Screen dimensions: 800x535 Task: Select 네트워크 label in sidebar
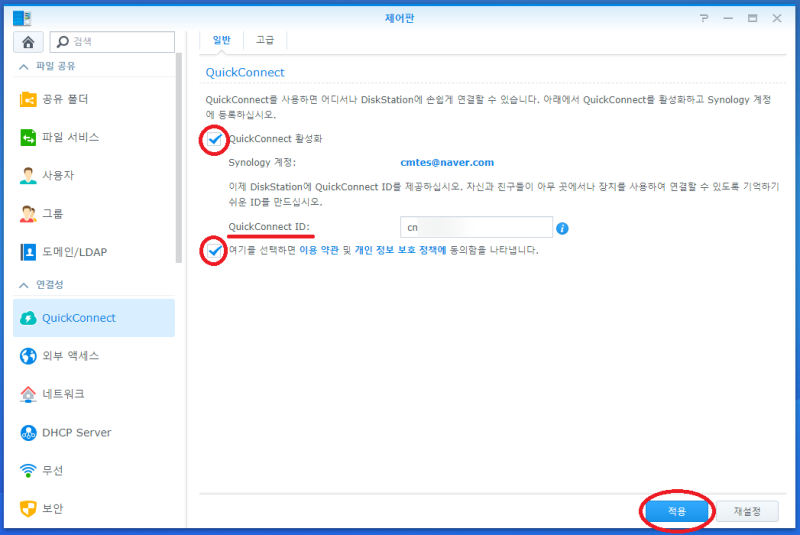click(x=63, y=394)
